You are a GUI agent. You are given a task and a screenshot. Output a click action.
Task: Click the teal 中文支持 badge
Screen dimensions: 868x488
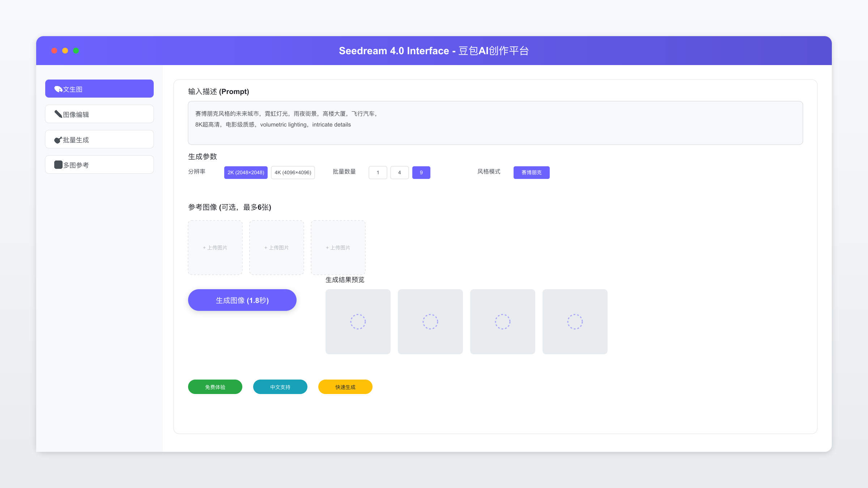tap(280, 387)
